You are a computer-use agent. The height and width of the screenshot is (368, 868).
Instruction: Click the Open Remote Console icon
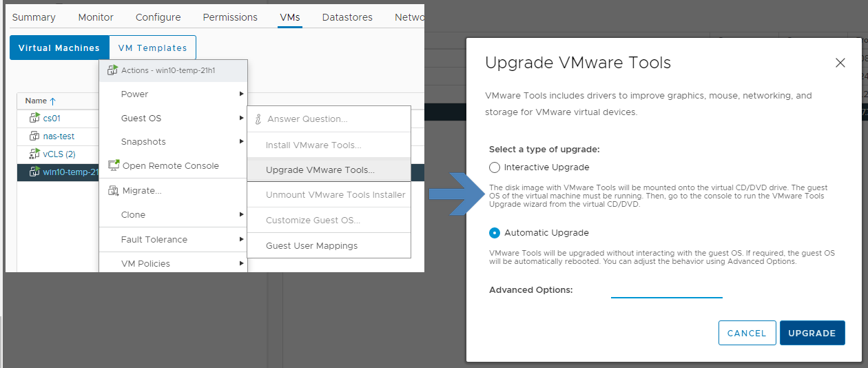(x=114, y=165)
